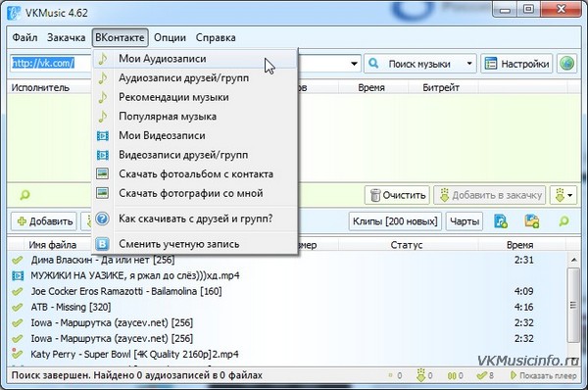This screenshot has height=390, width=588.
Task: Click the duration 4:09 cell
Action: click(x=524, y=291)
